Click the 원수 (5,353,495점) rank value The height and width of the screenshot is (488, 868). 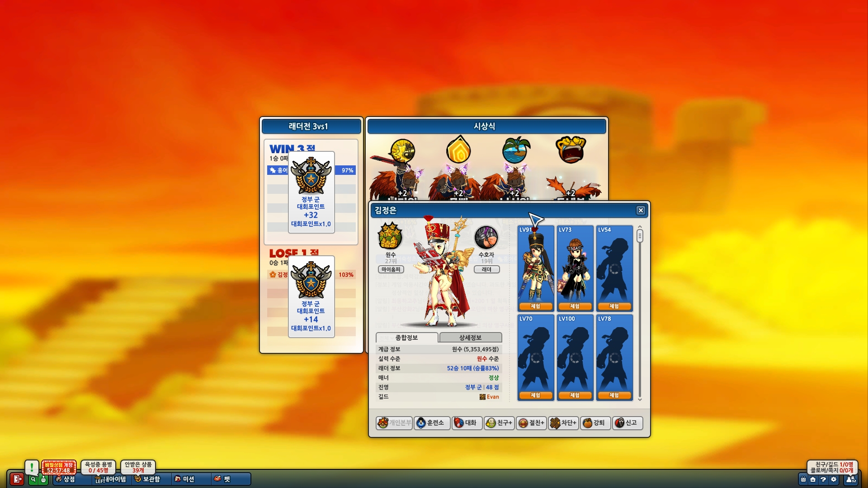pyautogui.click(x=475, y=349)
